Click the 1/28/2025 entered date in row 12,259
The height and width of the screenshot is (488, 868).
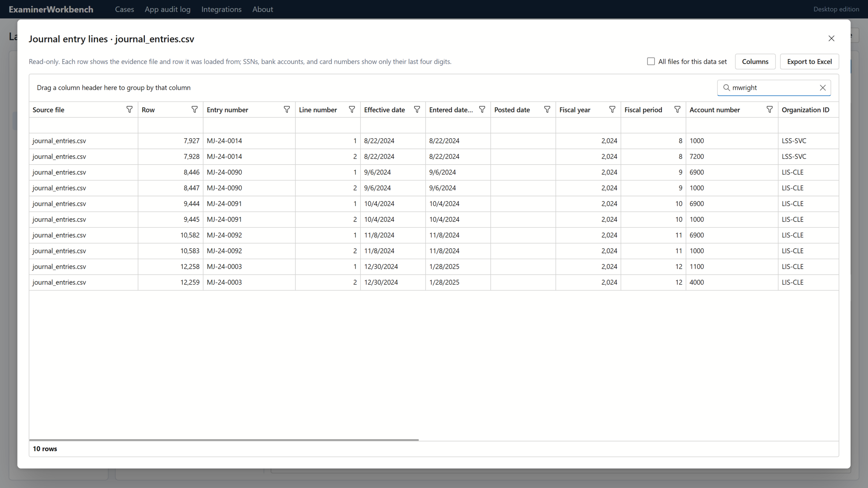coord(458,282)
